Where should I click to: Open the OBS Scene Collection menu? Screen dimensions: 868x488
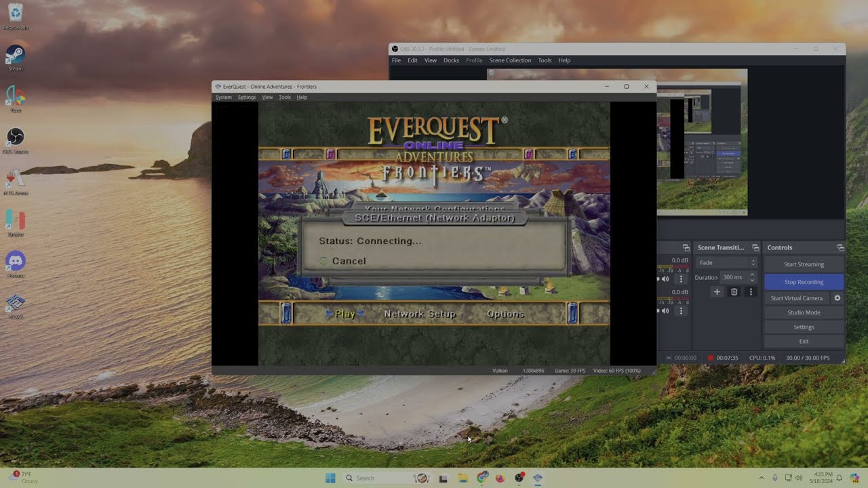click(510, 60)
